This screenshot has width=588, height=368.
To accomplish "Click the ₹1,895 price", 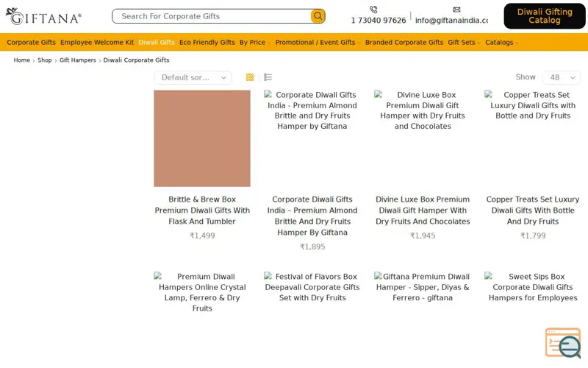I will (x=312, y=247).
